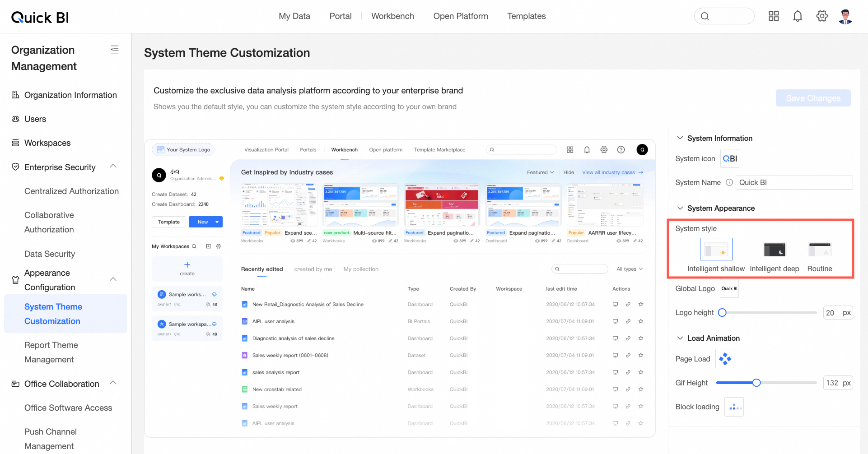The width and height of the screenshot is (868, 454).
Task: Click the help question icon in preview
Action: coord(621,150)
